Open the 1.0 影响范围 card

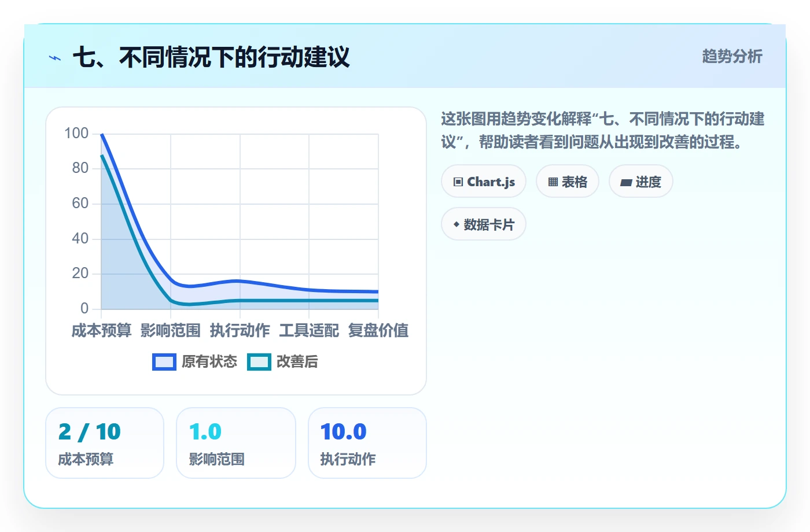click(x=236, y=443)
